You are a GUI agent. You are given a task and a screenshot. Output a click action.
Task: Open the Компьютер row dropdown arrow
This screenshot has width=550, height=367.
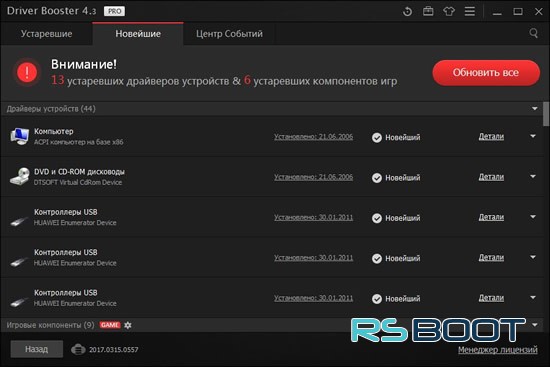point(533,136)
